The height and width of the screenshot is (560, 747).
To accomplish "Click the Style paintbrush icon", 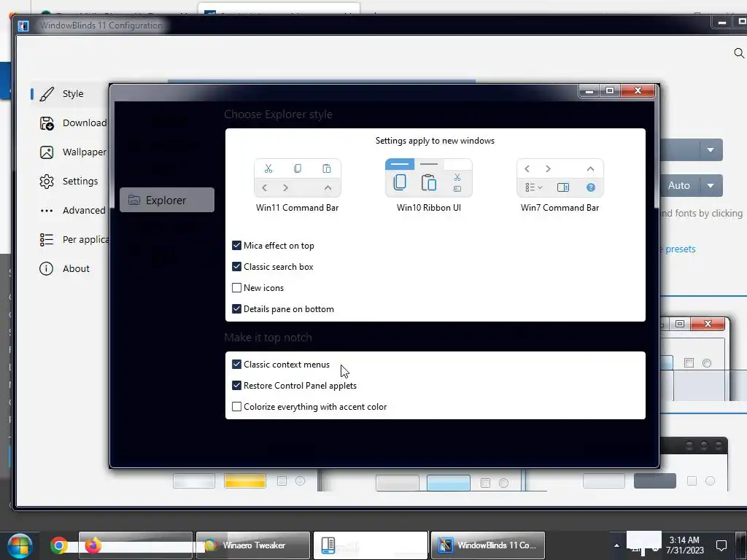I will [47, 94].
